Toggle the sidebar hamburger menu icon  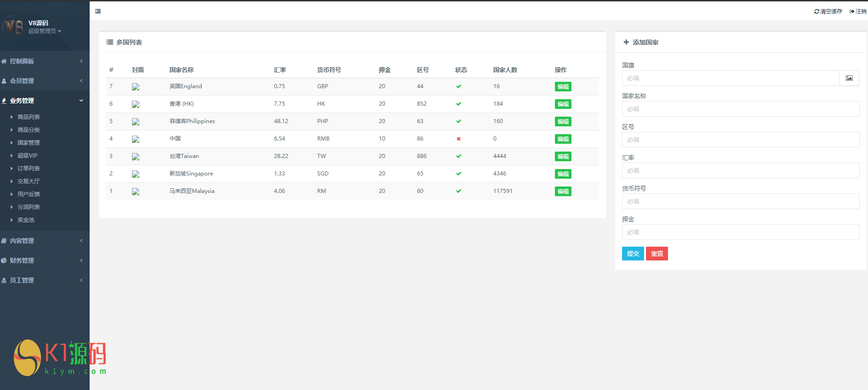click(98, 11)
